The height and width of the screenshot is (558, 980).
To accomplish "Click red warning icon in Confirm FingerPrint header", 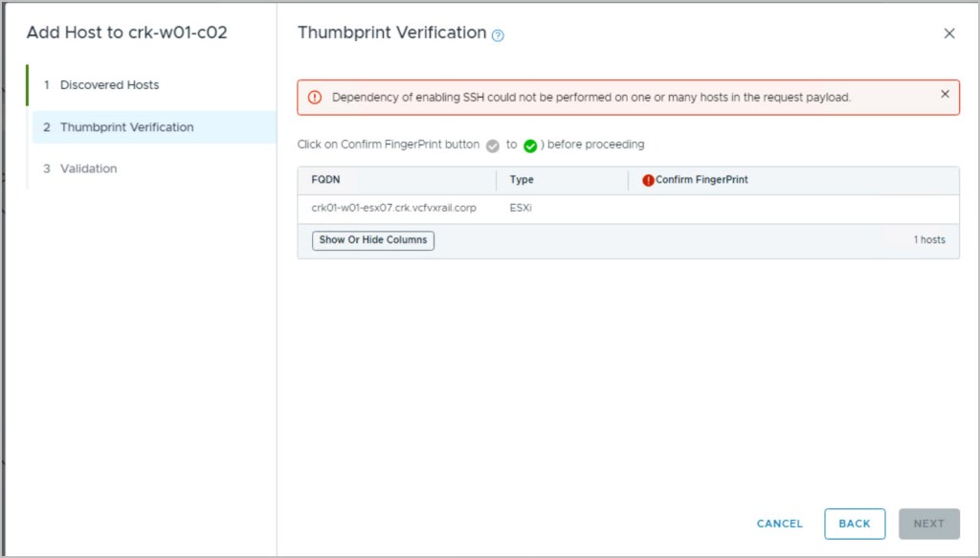I will point(648,180).
